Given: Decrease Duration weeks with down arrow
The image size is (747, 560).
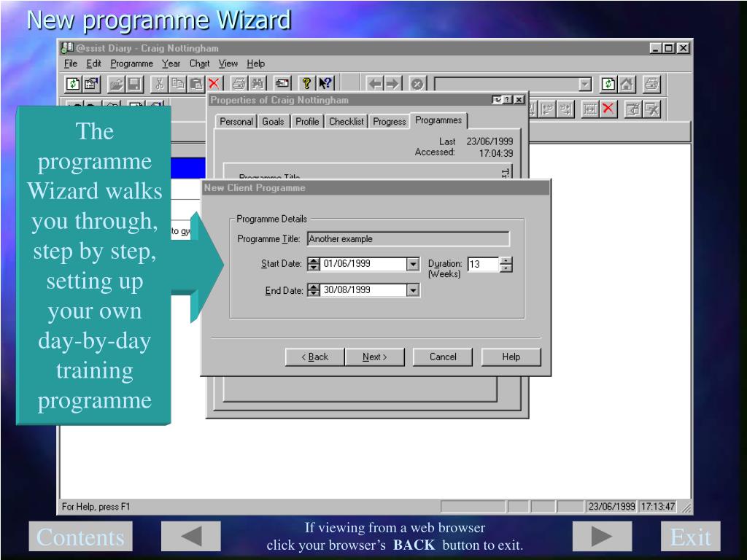Looking at the screenshot, I should click(x=506, y=268).
